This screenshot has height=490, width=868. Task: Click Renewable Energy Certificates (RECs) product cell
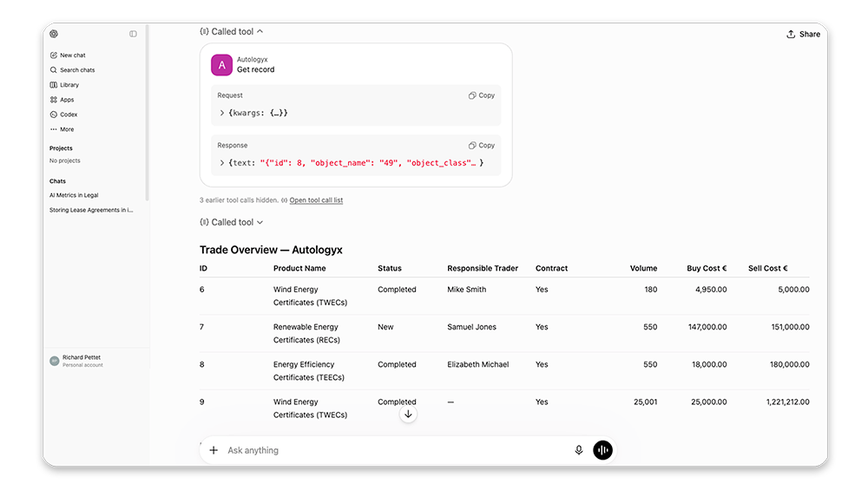coord(306,334)
